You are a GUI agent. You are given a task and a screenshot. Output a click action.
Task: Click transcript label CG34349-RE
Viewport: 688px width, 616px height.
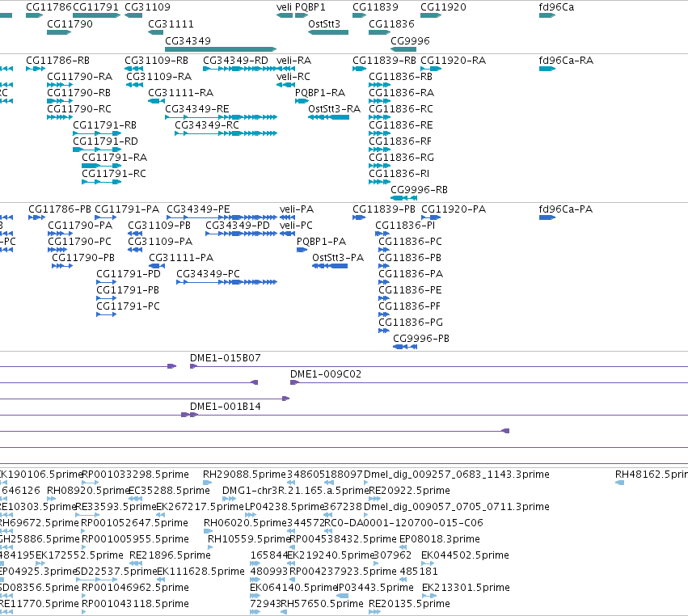[x=197, y=109]
